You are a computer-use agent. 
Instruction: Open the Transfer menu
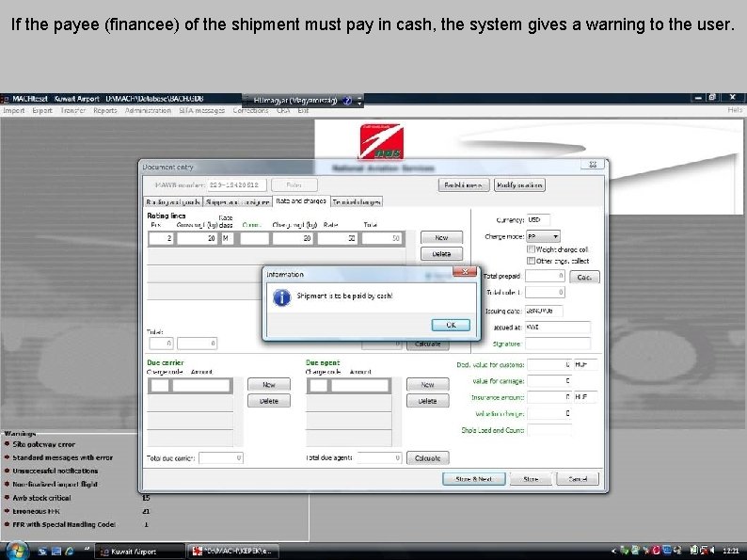coord(72,110)
